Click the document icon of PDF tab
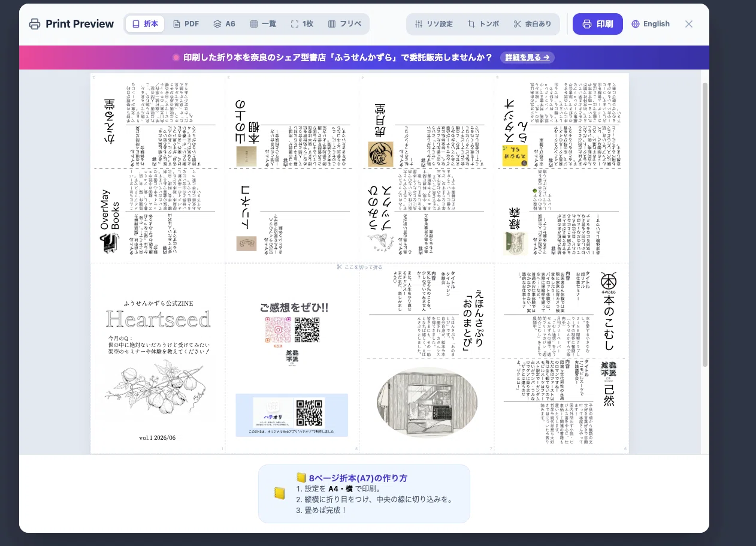Screen dimensions: 756x546 pos(177,24)
